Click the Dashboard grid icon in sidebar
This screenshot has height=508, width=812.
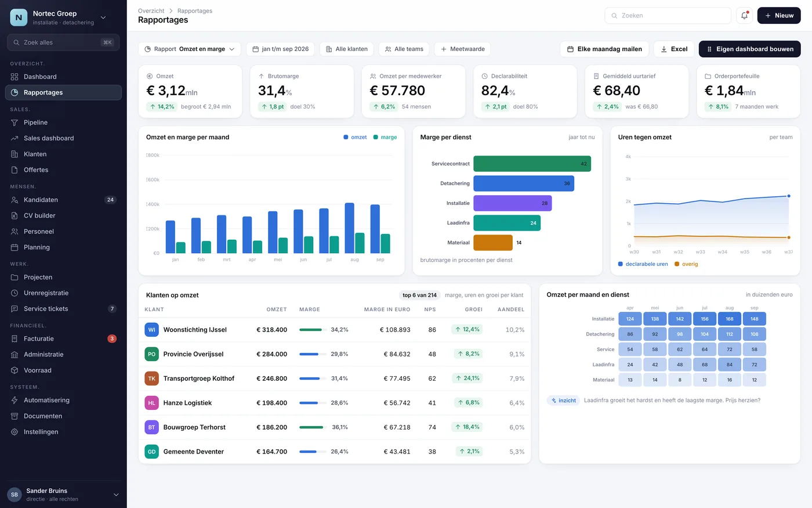point(14,77)
